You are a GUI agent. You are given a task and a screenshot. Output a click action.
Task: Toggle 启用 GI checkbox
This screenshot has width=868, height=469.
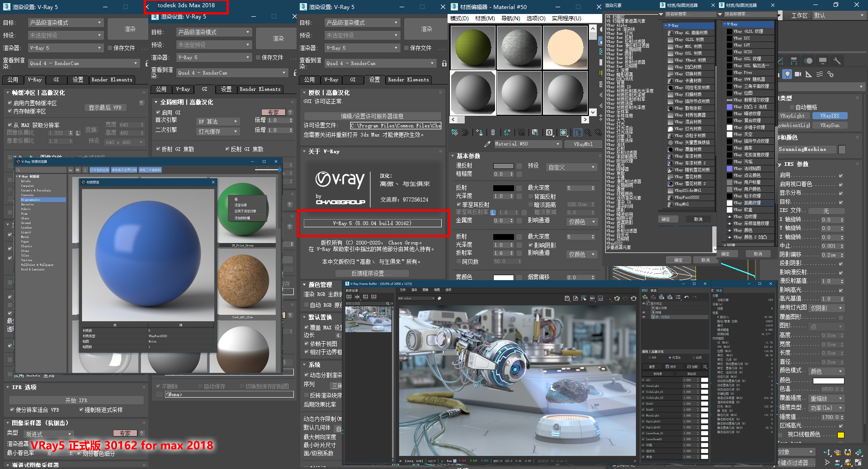158,112
